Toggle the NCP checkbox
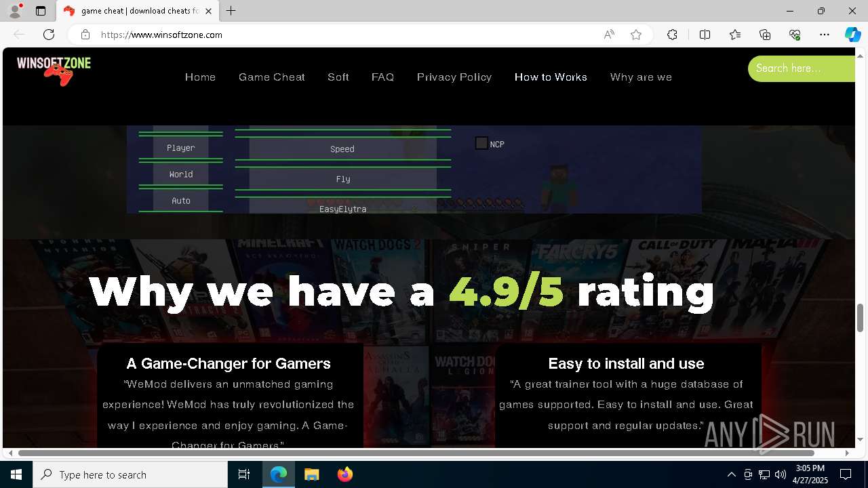This screenshot has width=868, height=488. click(481, 143)
